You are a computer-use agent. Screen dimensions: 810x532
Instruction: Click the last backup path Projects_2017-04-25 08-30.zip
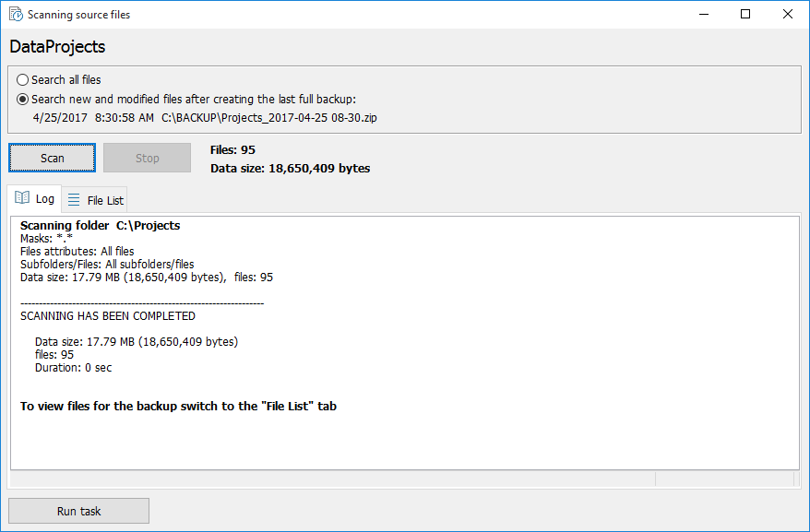pyautogui.click(x=269, y=118)
